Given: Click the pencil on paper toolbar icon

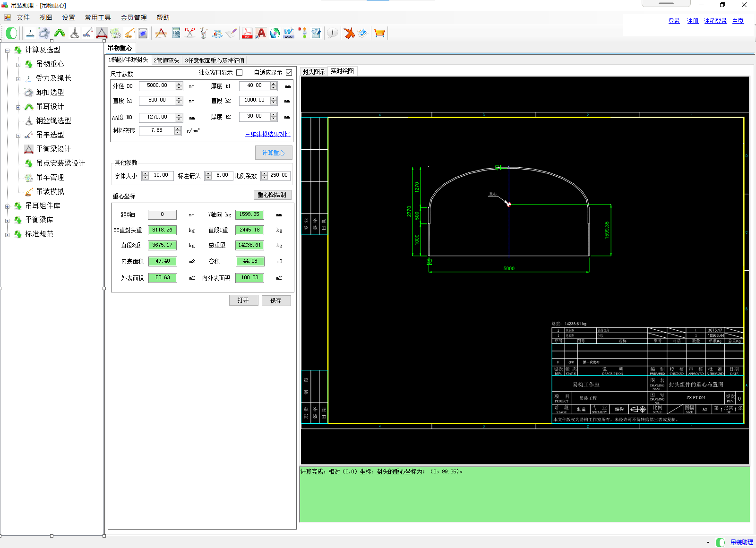Looking at the screenshot, I should (232, 33).
